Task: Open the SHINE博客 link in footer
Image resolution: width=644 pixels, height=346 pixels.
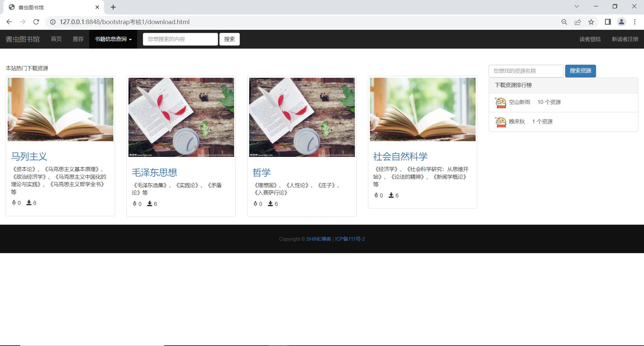Action: tap(318, 239)
